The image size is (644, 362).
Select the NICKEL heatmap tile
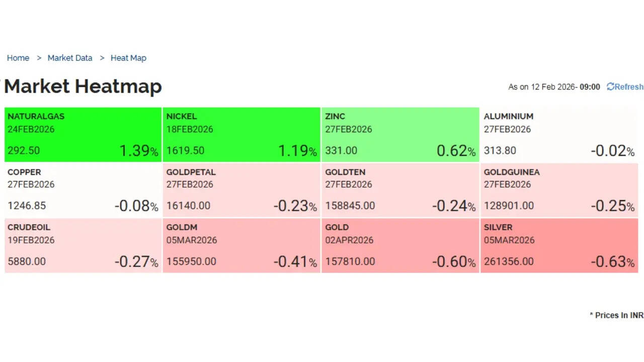coord(242,134)
